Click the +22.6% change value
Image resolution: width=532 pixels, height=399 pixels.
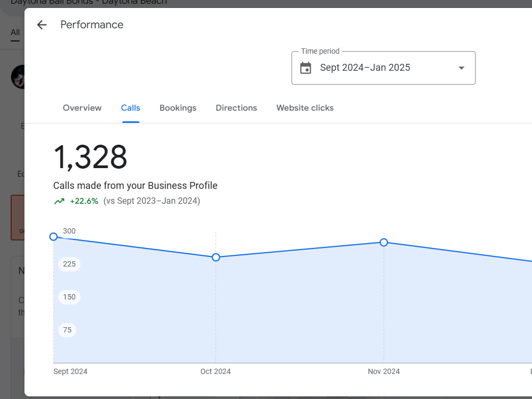tap(84, 201)
